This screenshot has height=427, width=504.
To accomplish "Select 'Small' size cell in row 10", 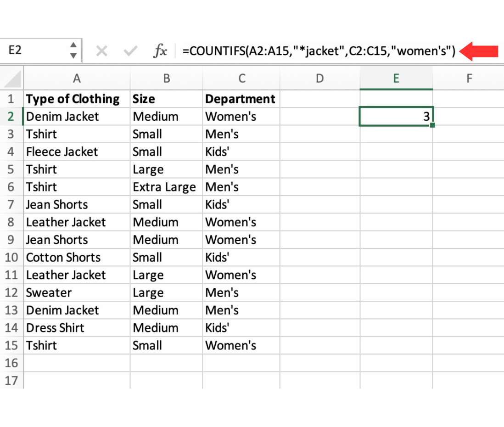I will tap(167, 258).
